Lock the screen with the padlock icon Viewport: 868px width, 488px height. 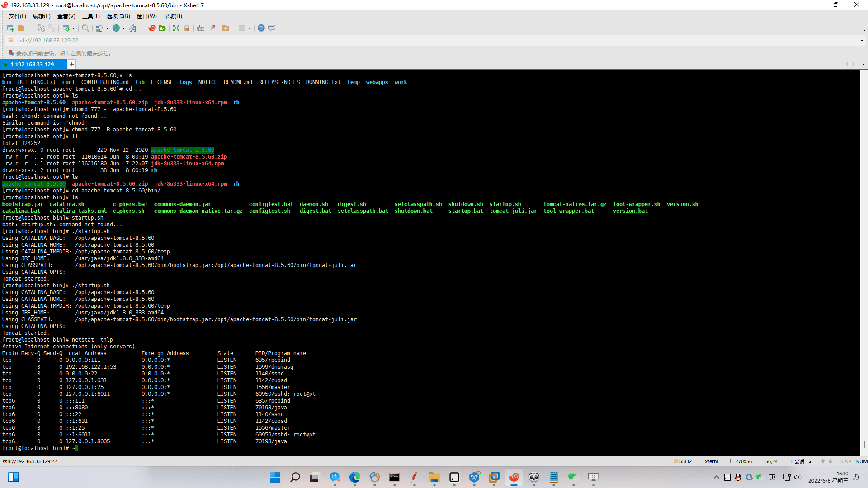187,28
